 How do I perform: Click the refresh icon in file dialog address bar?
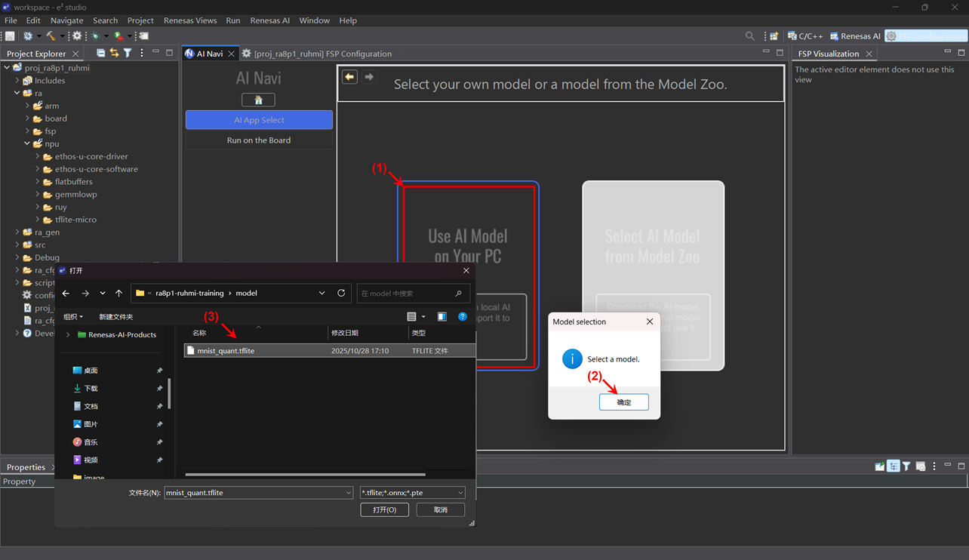[341, 293]
